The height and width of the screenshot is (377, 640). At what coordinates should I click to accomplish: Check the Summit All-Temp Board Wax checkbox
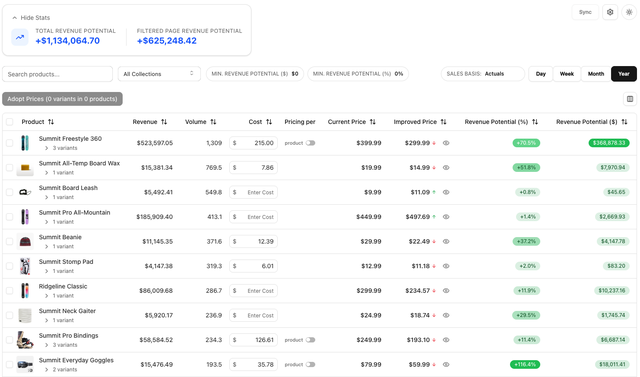pos(10,168)
